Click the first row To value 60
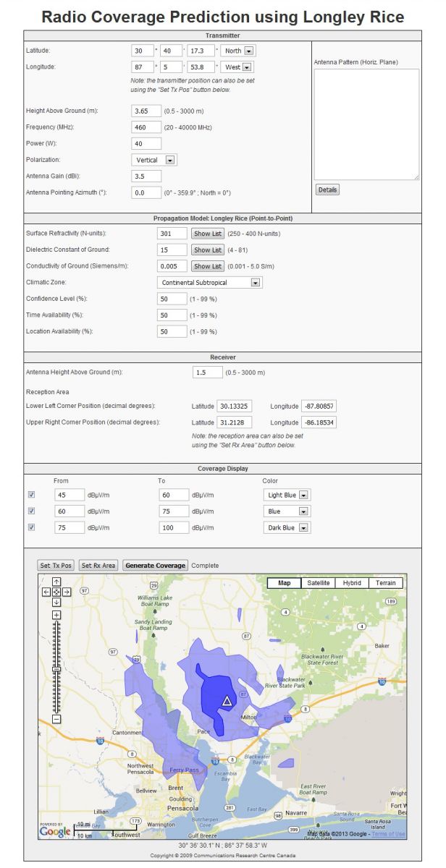 tap(174, 495)
